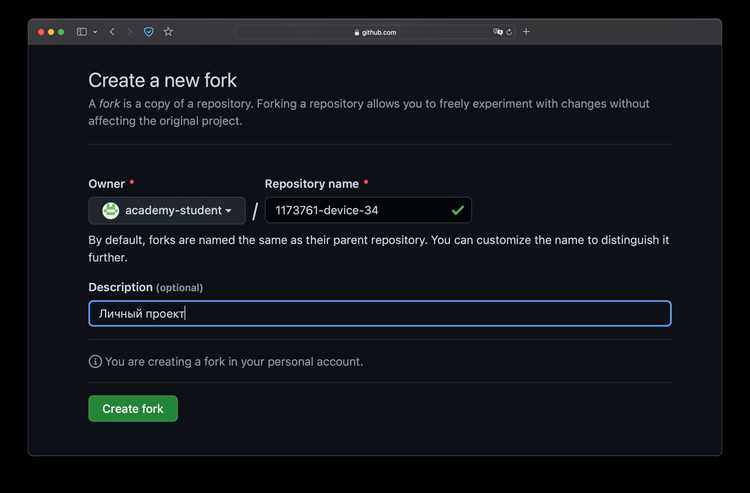The image size is (750, 493).
Task: Click the star bookmark icon
Action: [168, 32]
